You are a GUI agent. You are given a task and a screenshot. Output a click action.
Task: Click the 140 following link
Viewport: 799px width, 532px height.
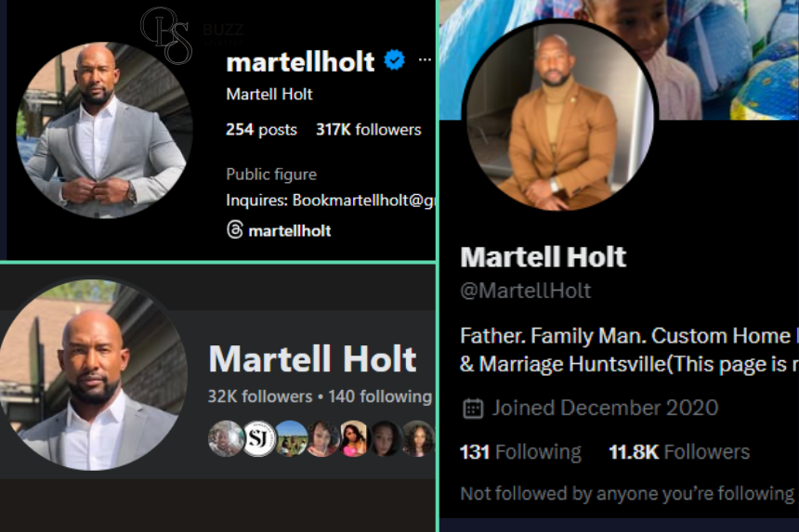click(x=380, y=396)
